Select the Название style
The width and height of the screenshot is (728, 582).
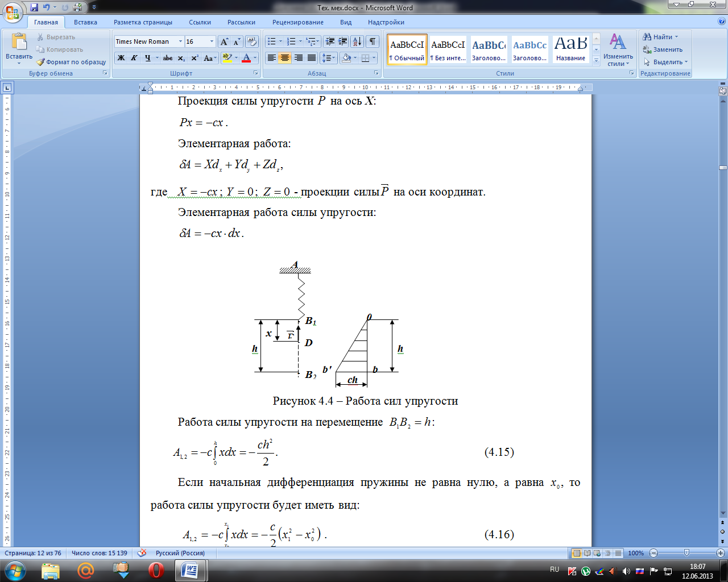point(571,49)
